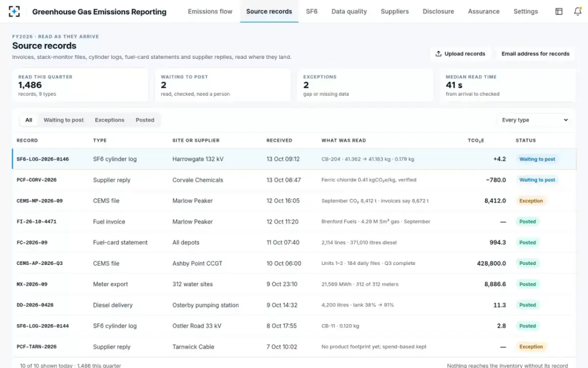This screenshot has height=368, width=588.
Task: Open the Exceptions summary card
Action: (x=365, y=85)
